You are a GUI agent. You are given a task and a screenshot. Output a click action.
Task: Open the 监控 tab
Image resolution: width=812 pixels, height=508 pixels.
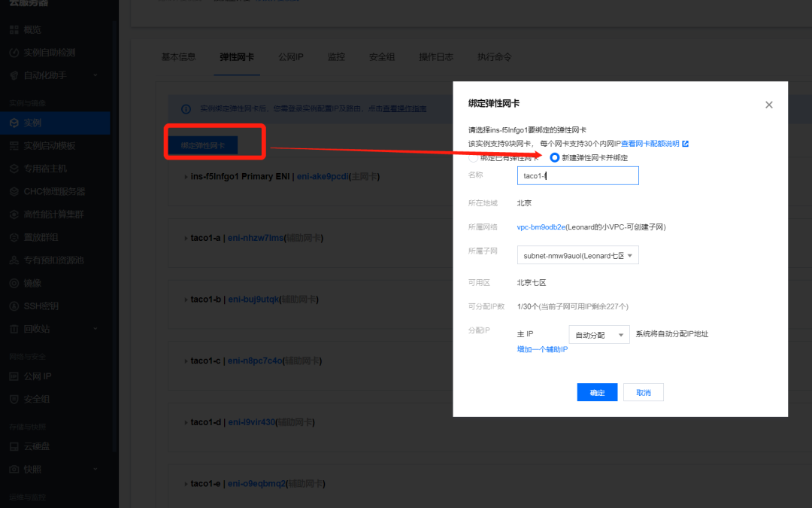[336, 57]
